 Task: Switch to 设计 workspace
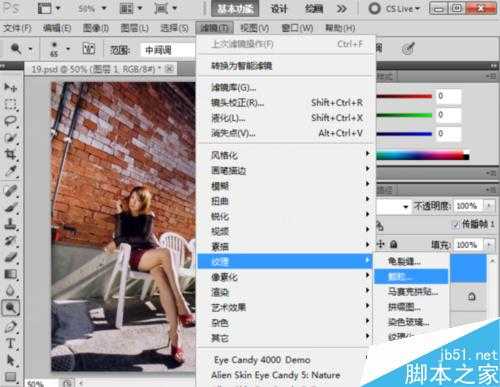[279, 9]
